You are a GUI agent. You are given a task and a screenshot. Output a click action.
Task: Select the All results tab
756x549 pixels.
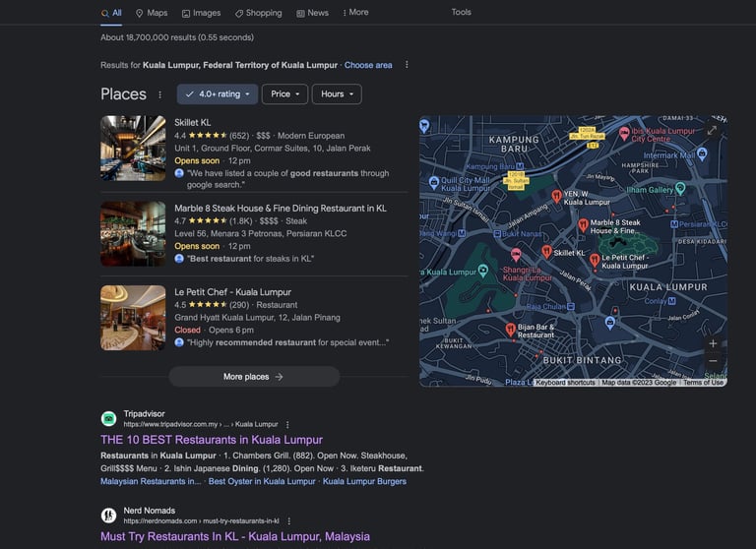coord(111,13)
